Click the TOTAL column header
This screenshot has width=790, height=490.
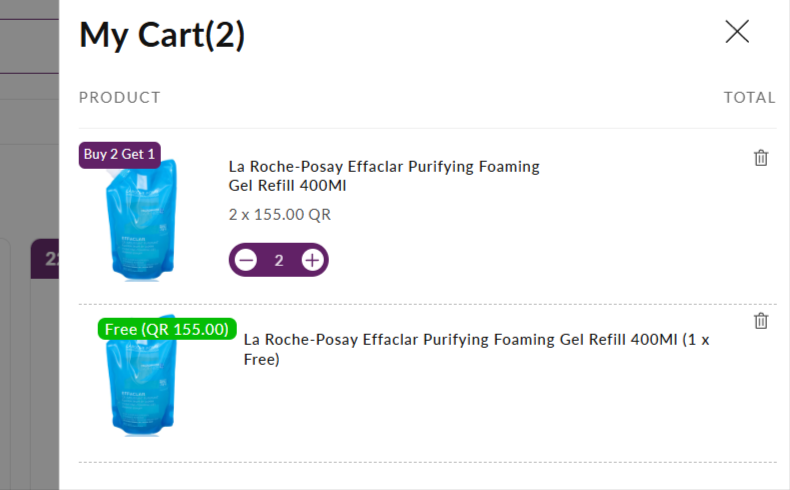pyautogui.click(x=749, y=97)
